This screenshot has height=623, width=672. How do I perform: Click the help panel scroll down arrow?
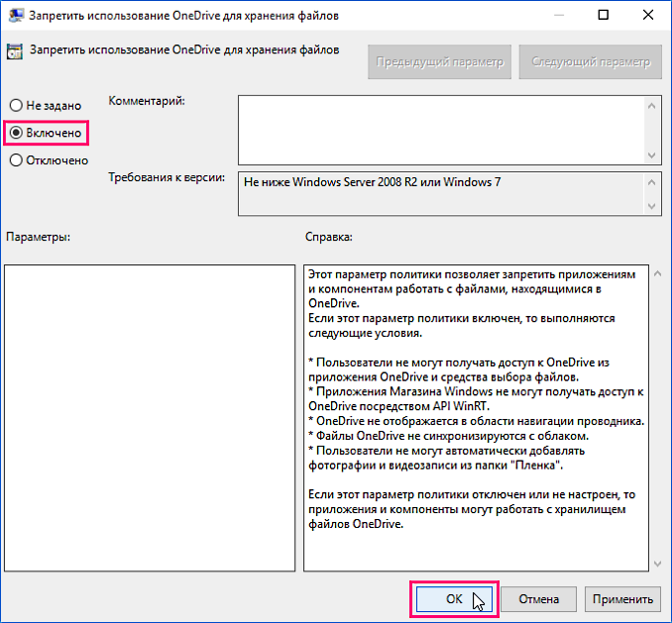pos(658,565)
